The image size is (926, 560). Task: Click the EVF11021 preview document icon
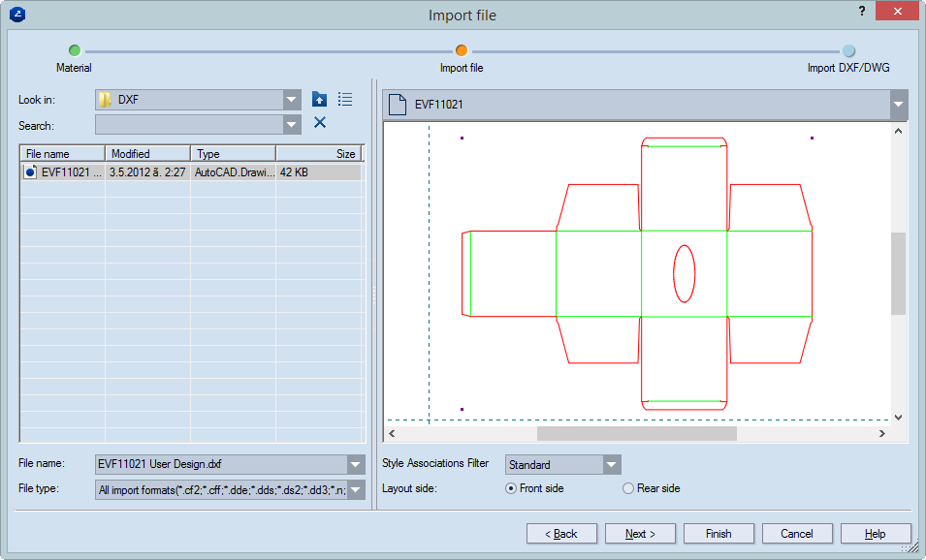(398, 105)
